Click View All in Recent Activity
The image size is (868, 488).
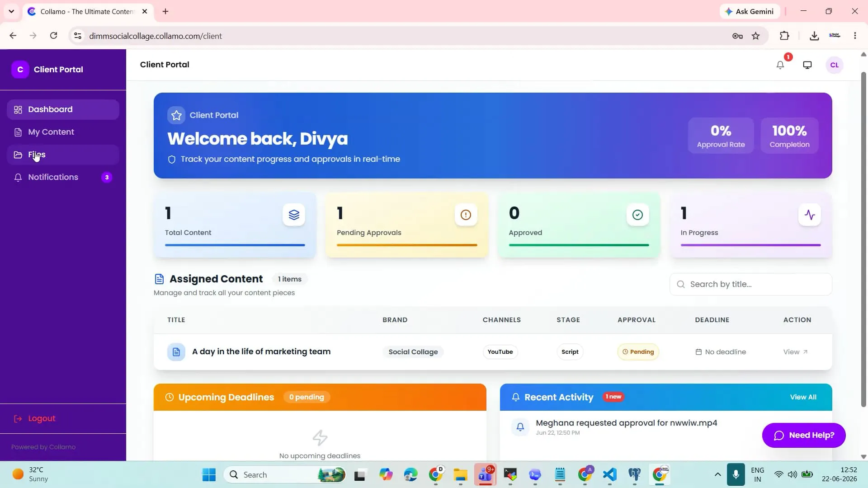[x=803, y=397]
